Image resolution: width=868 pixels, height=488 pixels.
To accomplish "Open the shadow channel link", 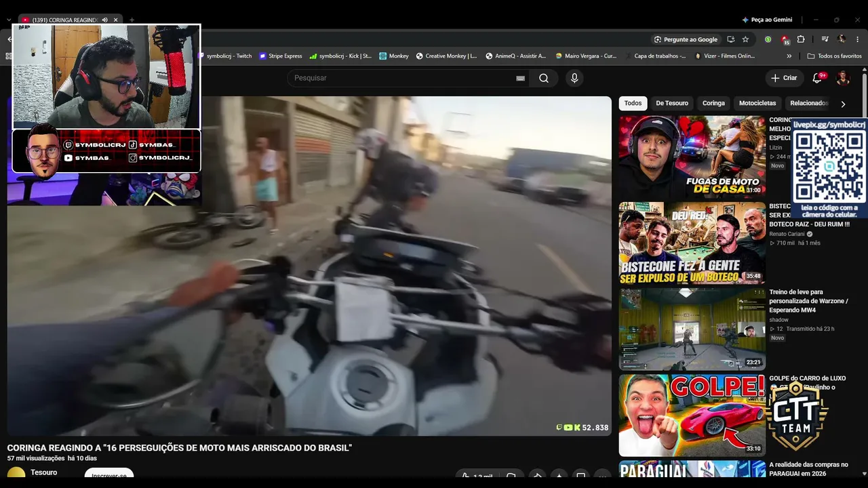I will pyautogui.click(x=778, y=320).
